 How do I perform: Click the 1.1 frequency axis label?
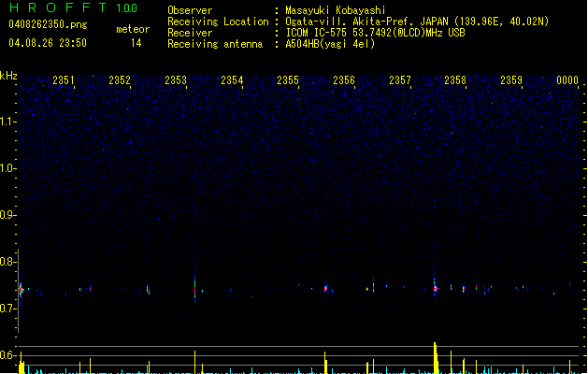8,122
